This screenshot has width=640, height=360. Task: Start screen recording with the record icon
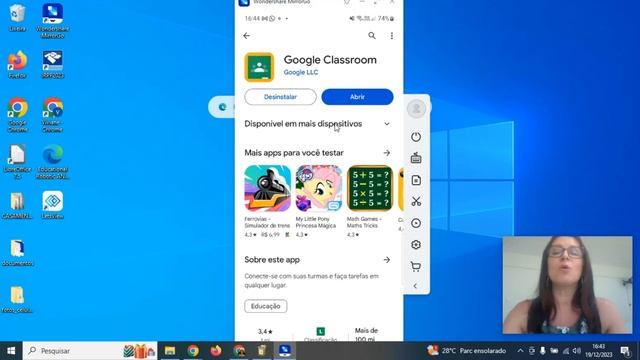[x=416, y=223]
